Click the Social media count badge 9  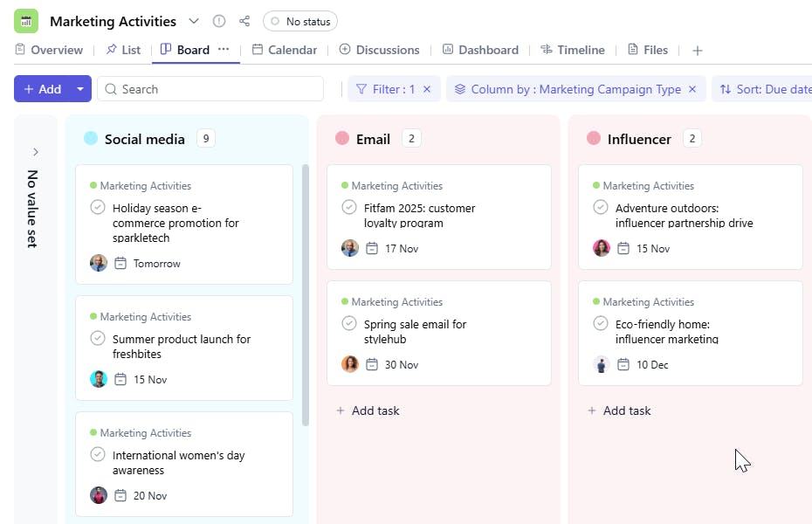[205, 138]
